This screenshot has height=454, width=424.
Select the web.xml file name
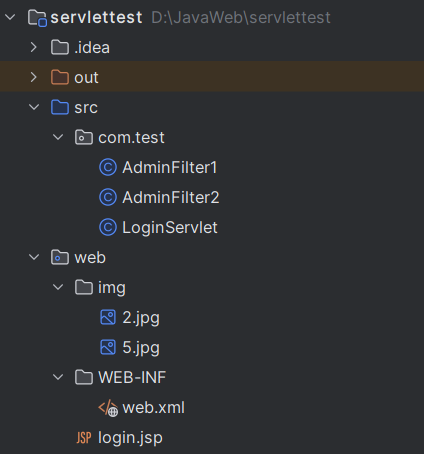pyautogui.click(x=154, y=408)
